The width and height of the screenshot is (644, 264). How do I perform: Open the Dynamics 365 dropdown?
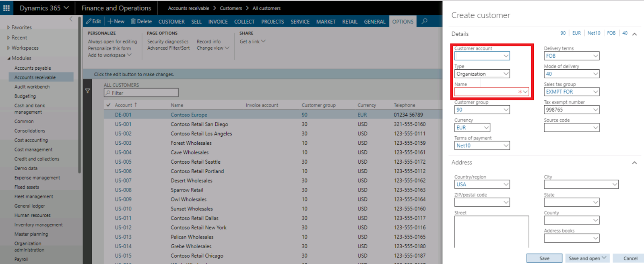coord(44,8)
